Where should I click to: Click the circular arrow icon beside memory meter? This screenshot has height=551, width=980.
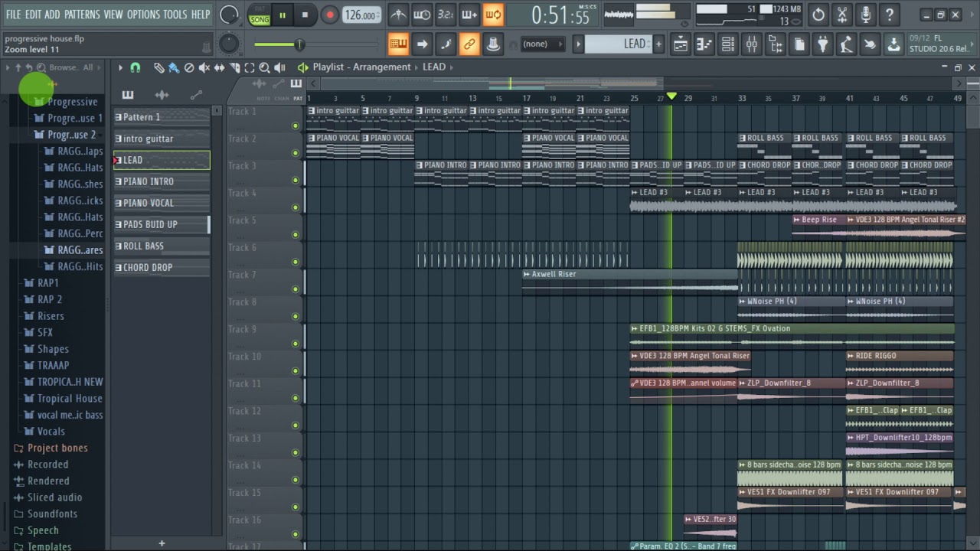(818, 14)
